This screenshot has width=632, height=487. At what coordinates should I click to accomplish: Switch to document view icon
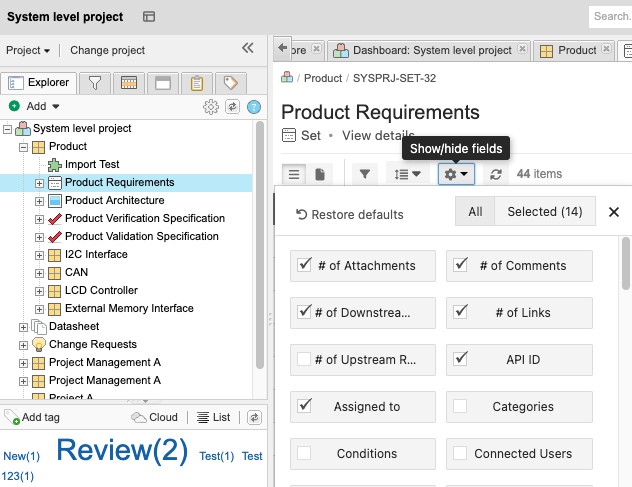click(320, 174)
